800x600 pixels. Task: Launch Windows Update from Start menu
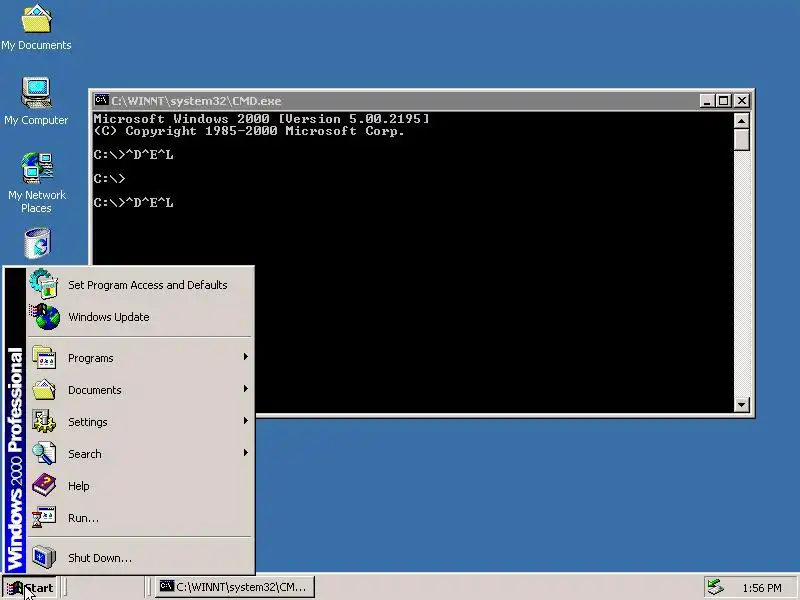point(140,317)
